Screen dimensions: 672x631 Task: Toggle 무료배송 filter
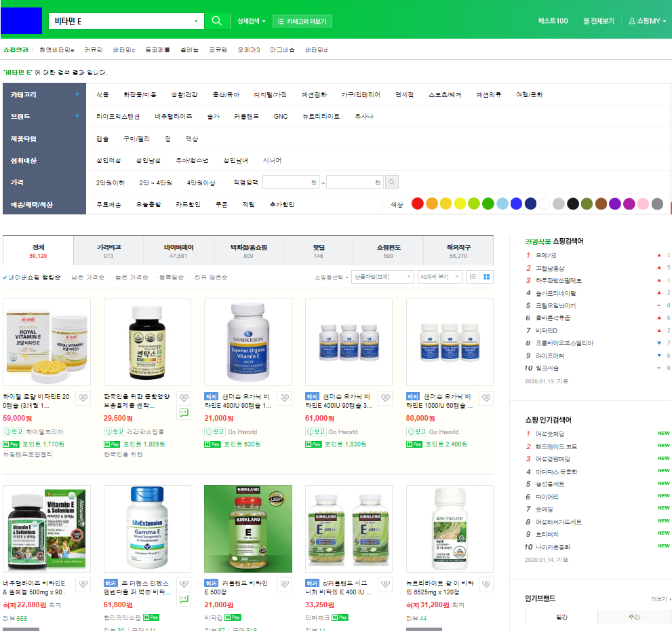pos(108,205)
